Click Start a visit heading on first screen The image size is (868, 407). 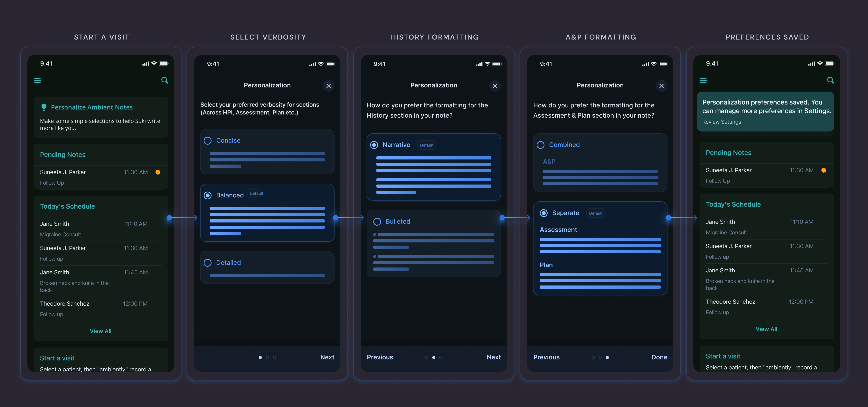pos(57,358)
